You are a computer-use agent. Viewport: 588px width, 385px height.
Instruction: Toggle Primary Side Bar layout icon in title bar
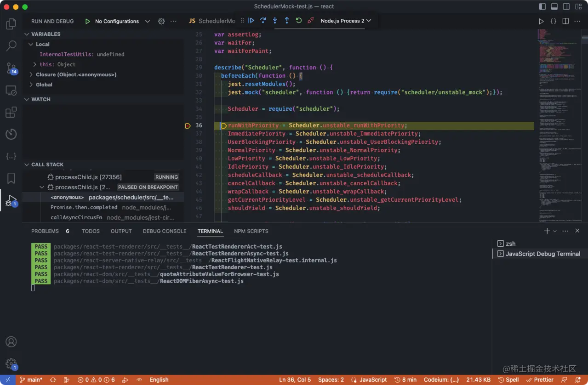542,6
